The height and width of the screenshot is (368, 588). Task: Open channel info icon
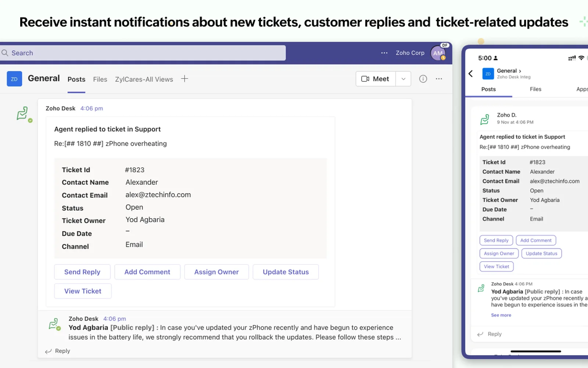click(423, 79)
